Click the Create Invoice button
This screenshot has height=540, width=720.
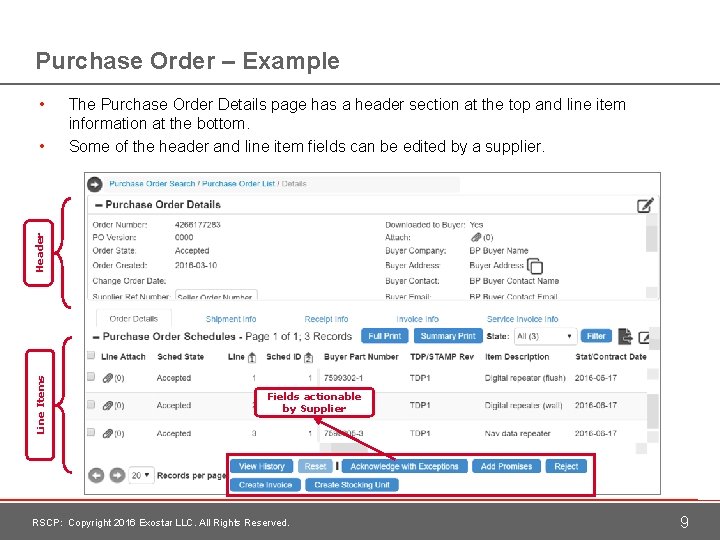(x=265, y=485)
